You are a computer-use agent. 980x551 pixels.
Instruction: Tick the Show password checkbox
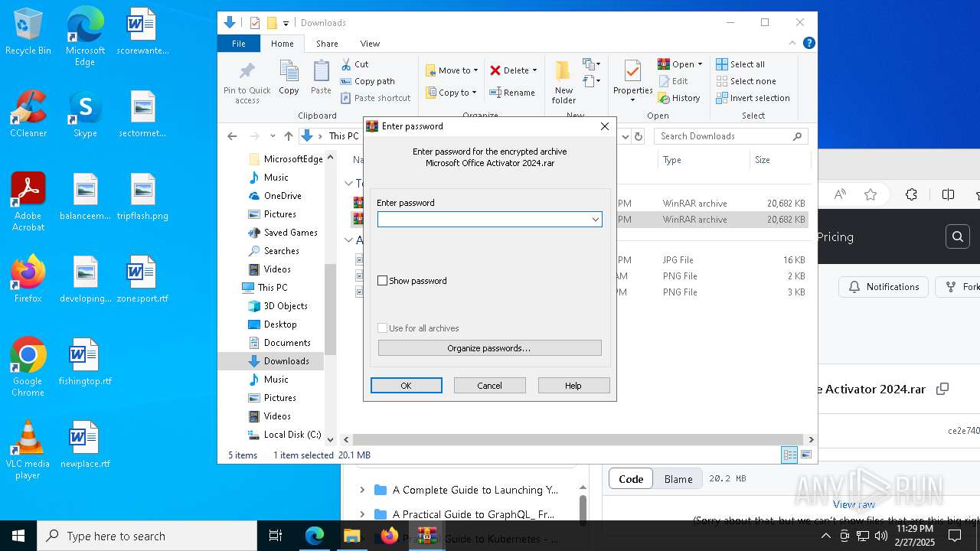tap(383, 281)
